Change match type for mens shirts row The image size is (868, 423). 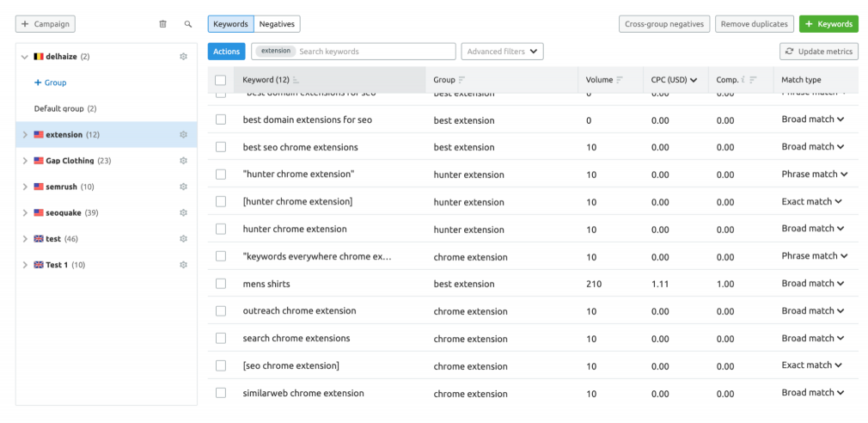(x=813, y=284)
